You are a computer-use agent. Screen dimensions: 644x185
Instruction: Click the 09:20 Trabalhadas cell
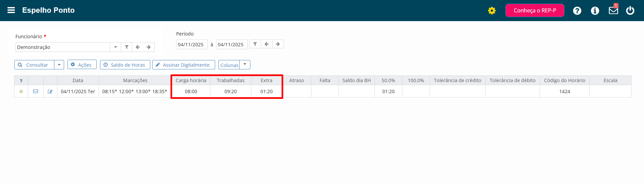click(231, 91)
